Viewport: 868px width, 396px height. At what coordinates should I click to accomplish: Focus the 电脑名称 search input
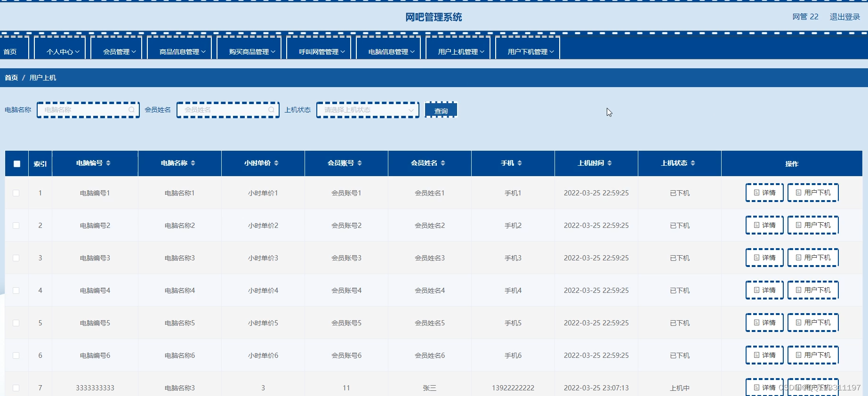tap(88, 110)
